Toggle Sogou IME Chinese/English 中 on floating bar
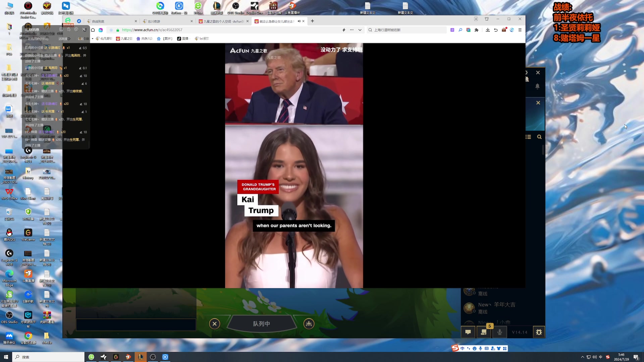Viewport: 644px width, 362px height. [463, 349]
